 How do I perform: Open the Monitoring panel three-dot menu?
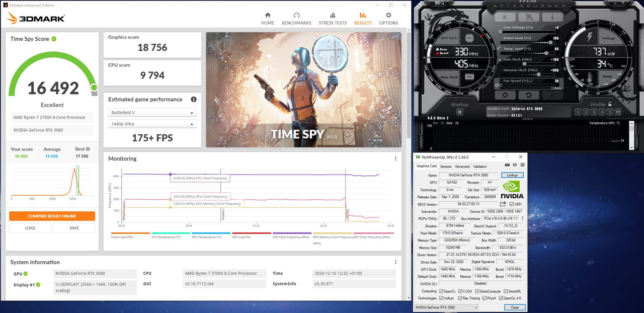[395, 159]
